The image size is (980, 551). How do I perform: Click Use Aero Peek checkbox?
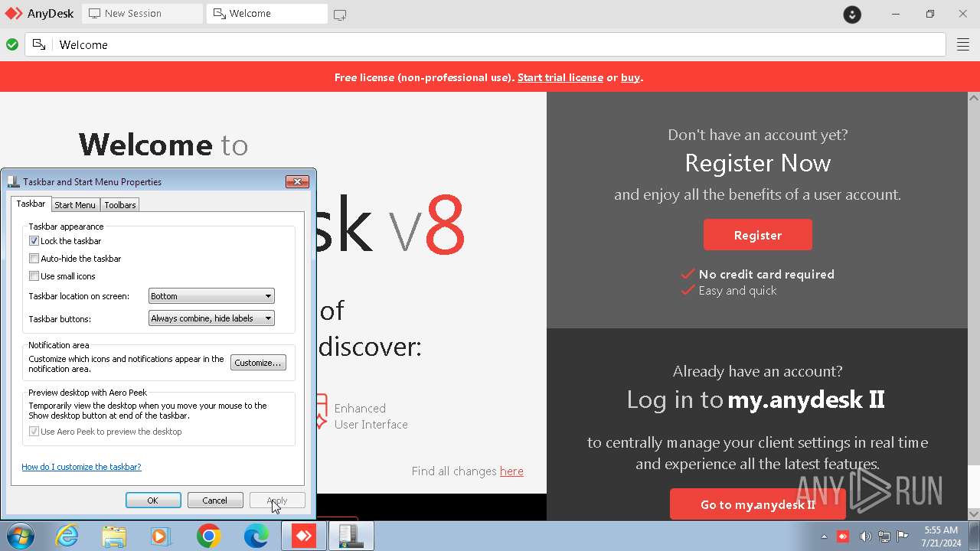pos(34,432)
